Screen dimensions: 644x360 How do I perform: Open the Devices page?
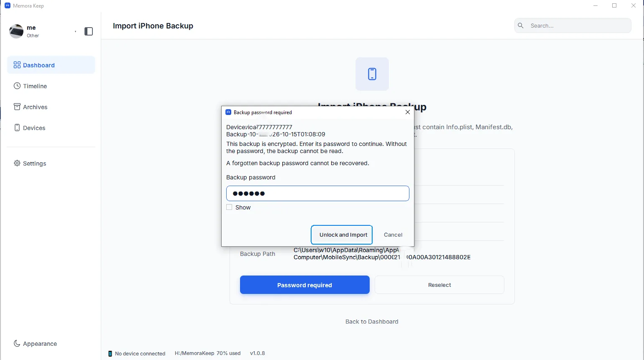pos(51,128)
